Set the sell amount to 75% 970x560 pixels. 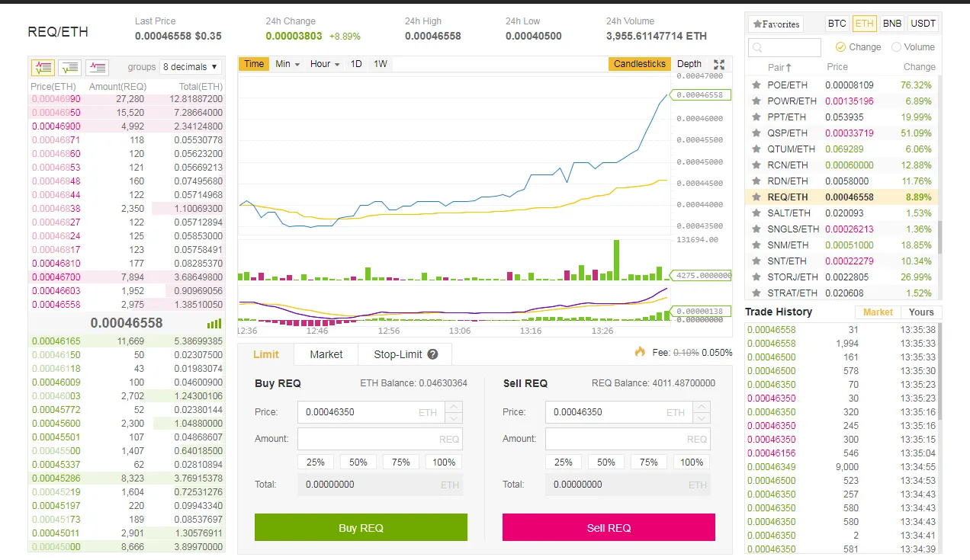click(x=649, y=462)
